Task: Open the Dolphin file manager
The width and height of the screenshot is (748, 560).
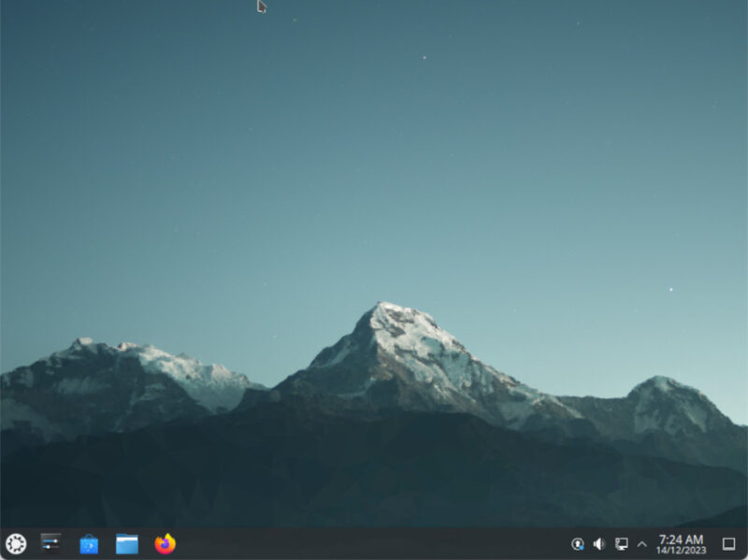Action: pos(125,541)
